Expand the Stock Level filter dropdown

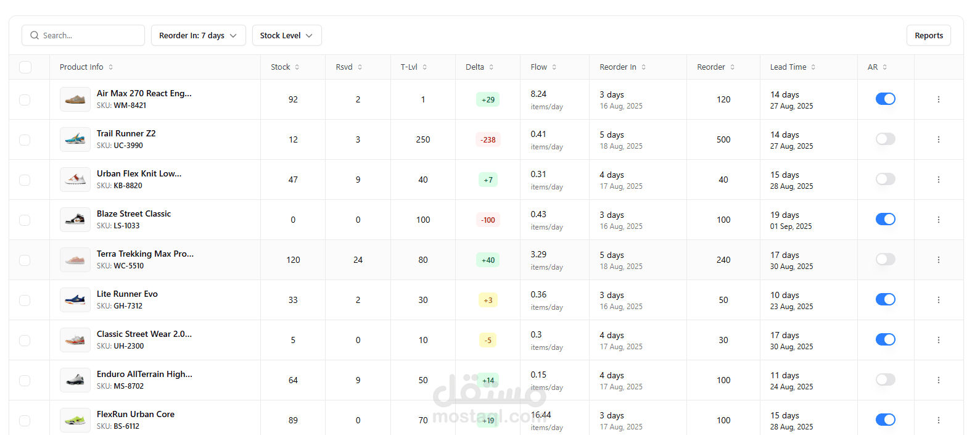287,35
